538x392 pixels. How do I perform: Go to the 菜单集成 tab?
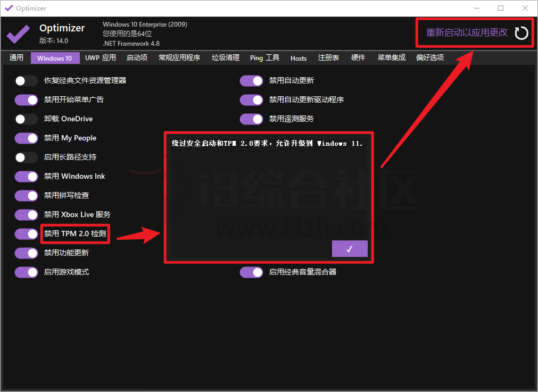click(392, 57)
